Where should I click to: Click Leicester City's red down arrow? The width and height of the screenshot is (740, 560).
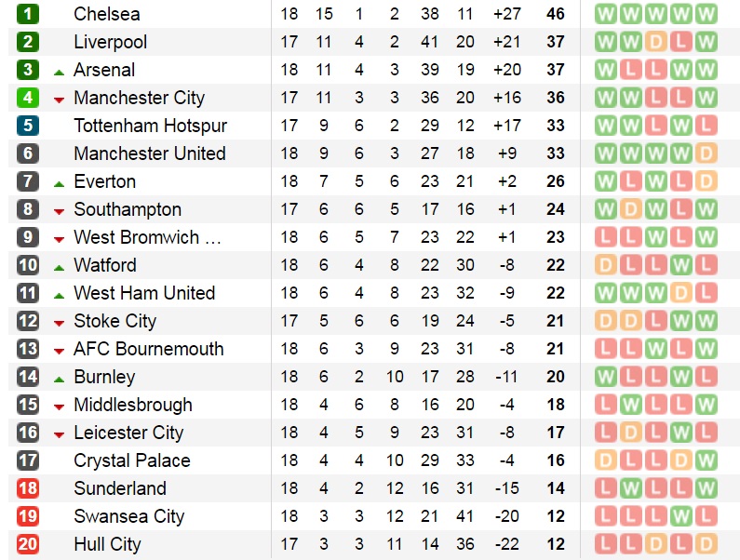tap(59, 435)
